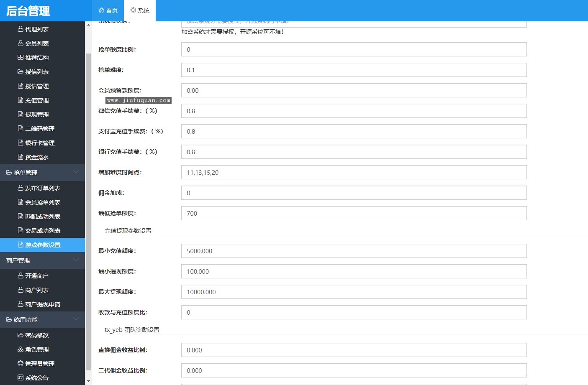Click the home icon in 首页 tab
Viewport: 588px width, 385px height.
click(101, 10)
